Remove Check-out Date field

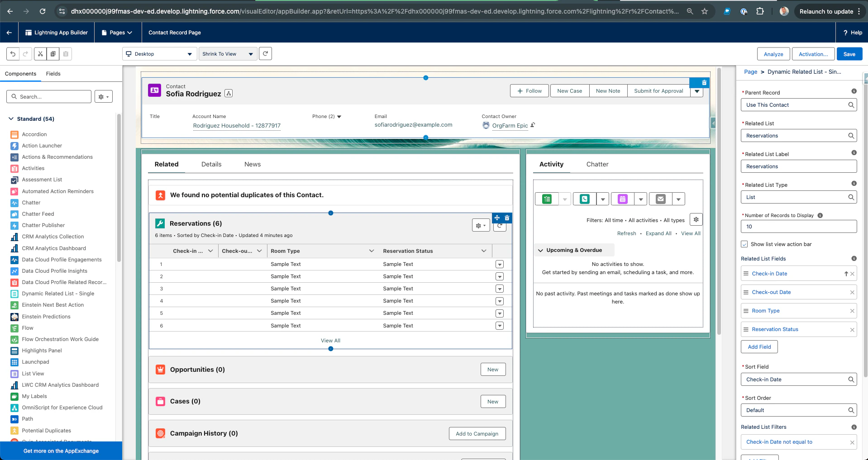[x=852, y=293]
